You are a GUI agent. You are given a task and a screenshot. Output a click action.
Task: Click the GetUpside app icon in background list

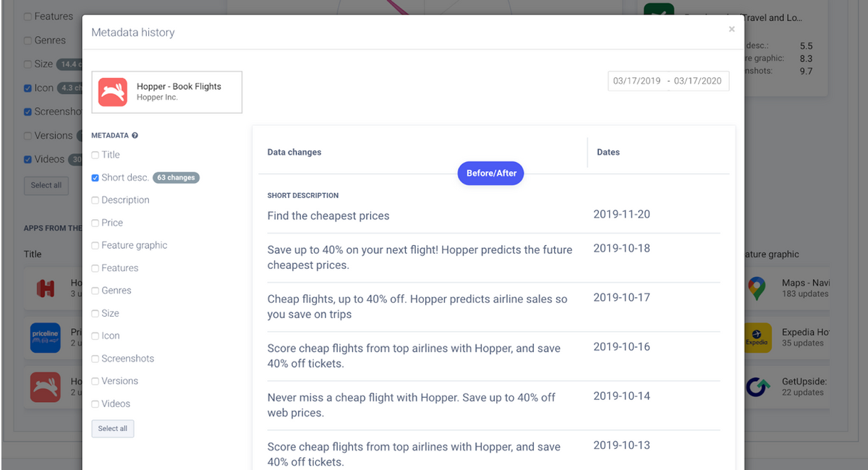(x=757, y=387)
